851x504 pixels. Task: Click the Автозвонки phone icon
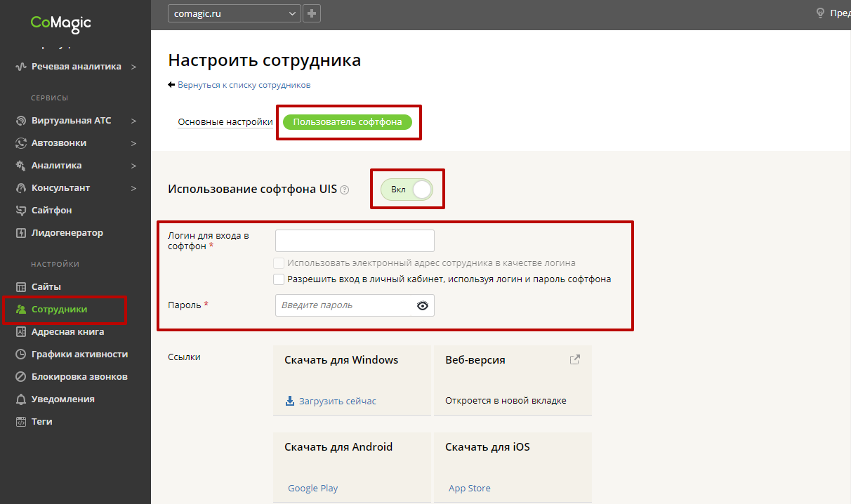tap(21, 143)
